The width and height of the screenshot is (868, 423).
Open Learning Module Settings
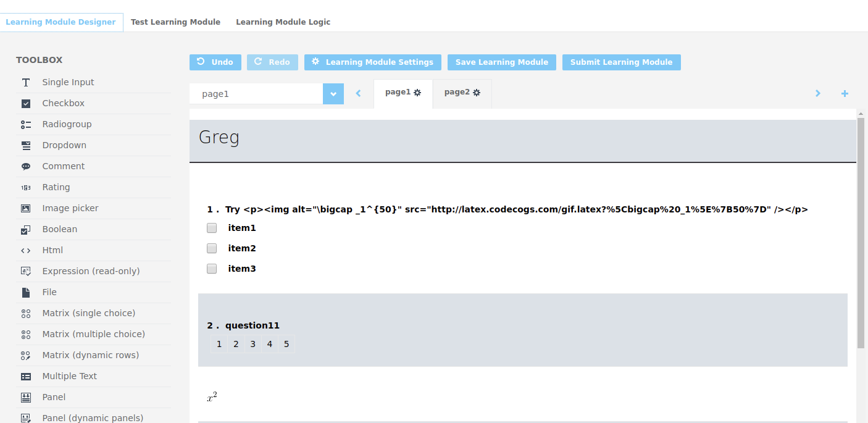tap(373, 62)
